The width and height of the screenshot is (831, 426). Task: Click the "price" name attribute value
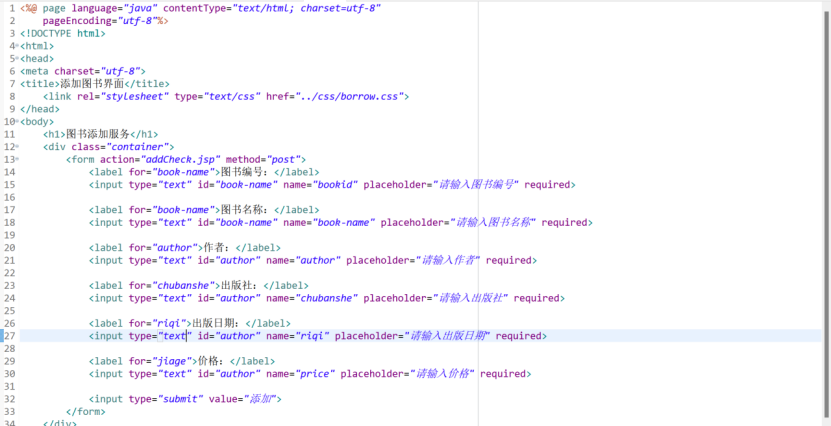[x=316, y=374]
